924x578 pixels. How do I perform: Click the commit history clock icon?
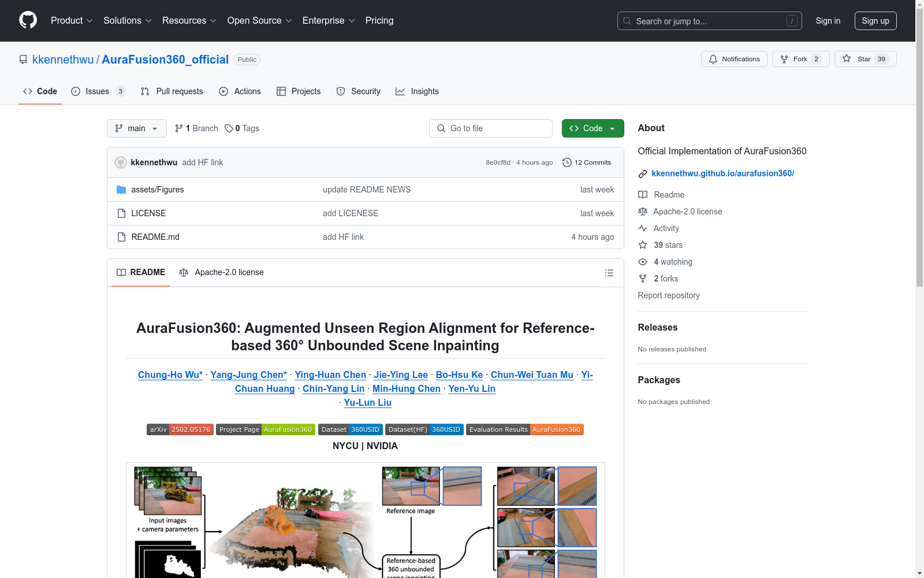click(567, 162)
